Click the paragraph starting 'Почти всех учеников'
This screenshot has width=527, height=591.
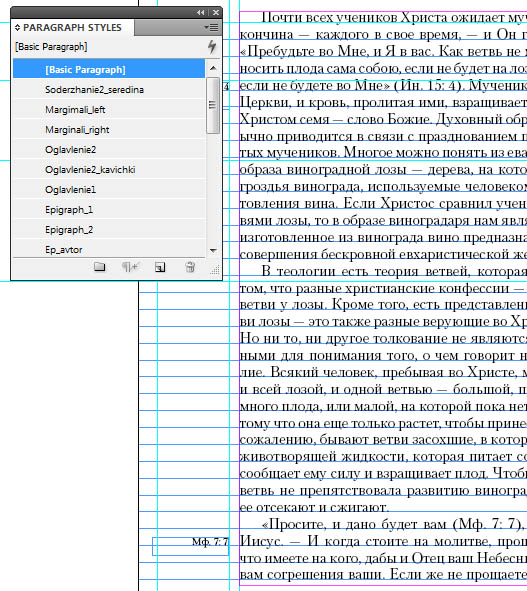[x=383, y=136]
